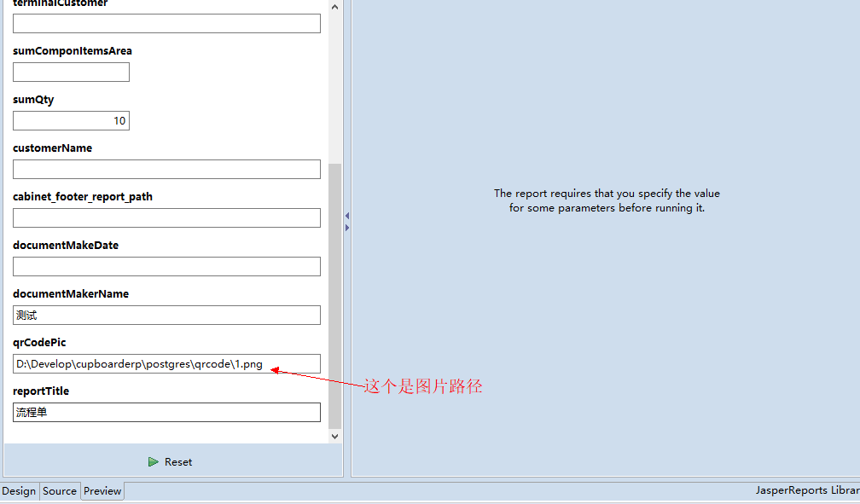The height and width of the screenshot is (504, 860).
Task: Click the documentMakerName field with 测试
Action: (166, 315)
